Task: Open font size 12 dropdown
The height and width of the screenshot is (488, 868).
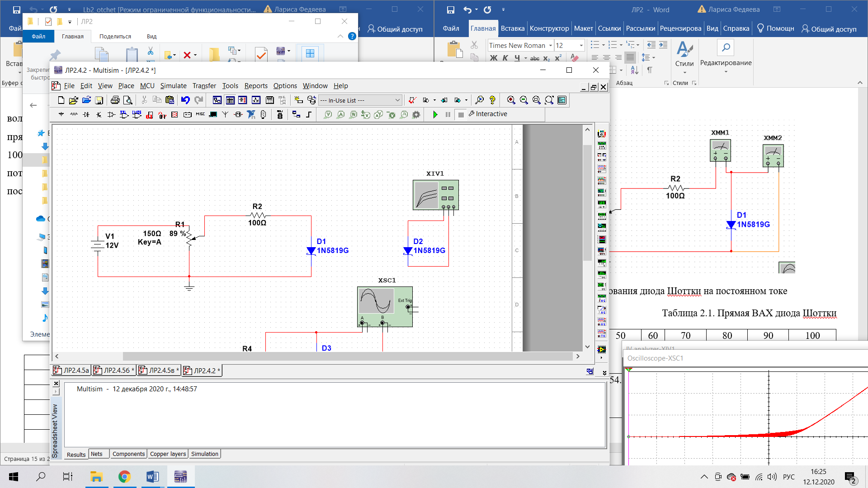Action: click(x=581, y=46)
